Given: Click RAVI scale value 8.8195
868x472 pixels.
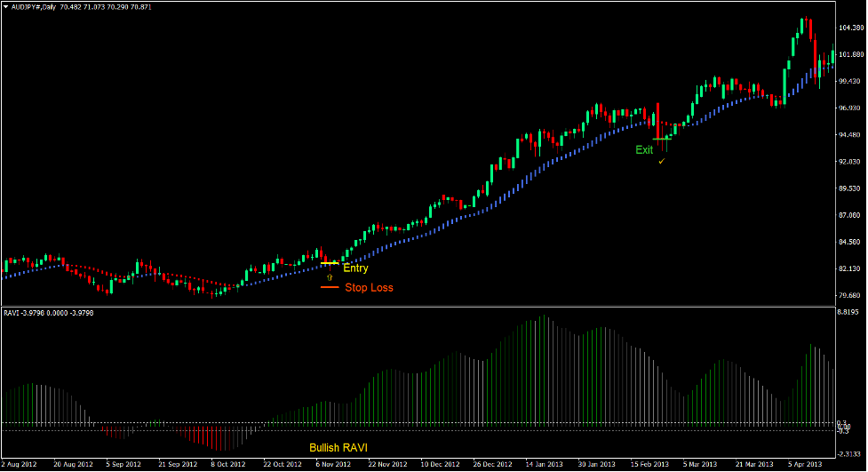Looking at the screenshot, I should [848, 313].
